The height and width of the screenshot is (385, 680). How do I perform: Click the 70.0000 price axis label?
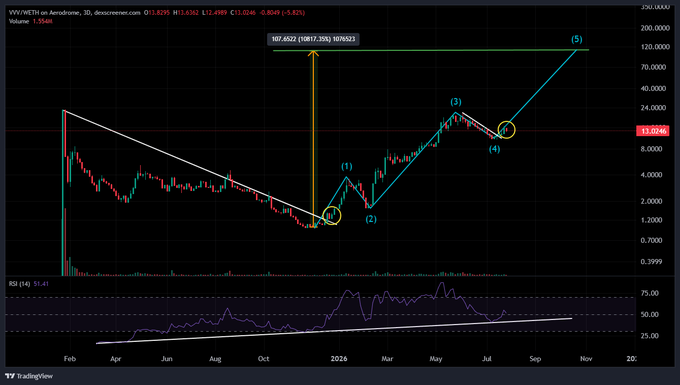[x=653, y=67]
